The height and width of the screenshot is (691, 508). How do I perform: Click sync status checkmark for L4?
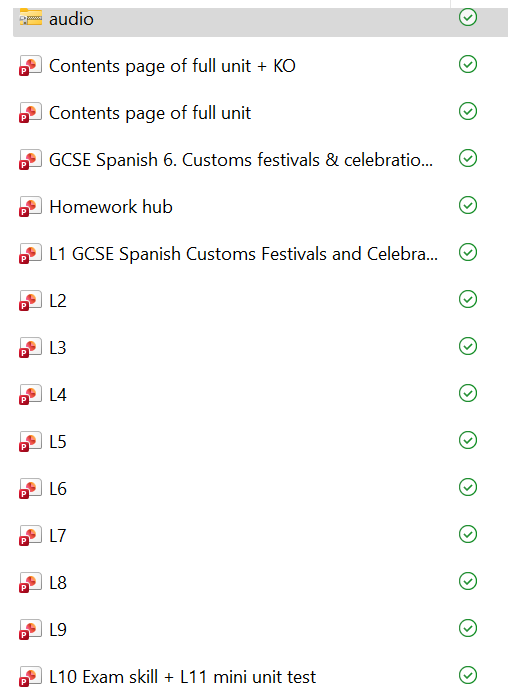[x=468, y=393]
